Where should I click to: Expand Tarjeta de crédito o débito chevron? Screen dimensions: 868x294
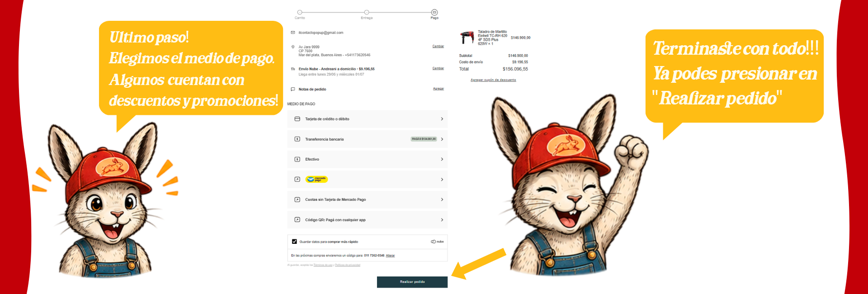tap(442, 119)
